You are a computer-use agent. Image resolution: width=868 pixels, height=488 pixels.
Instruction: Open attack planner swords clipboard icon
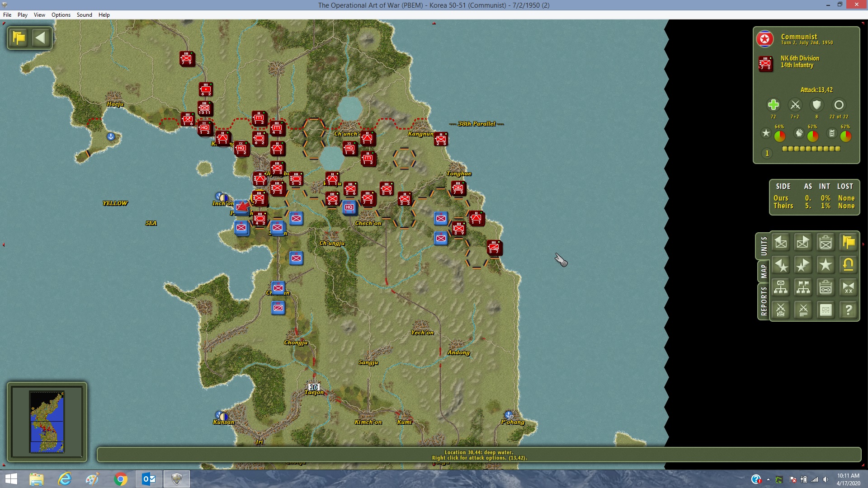point(781,310)
